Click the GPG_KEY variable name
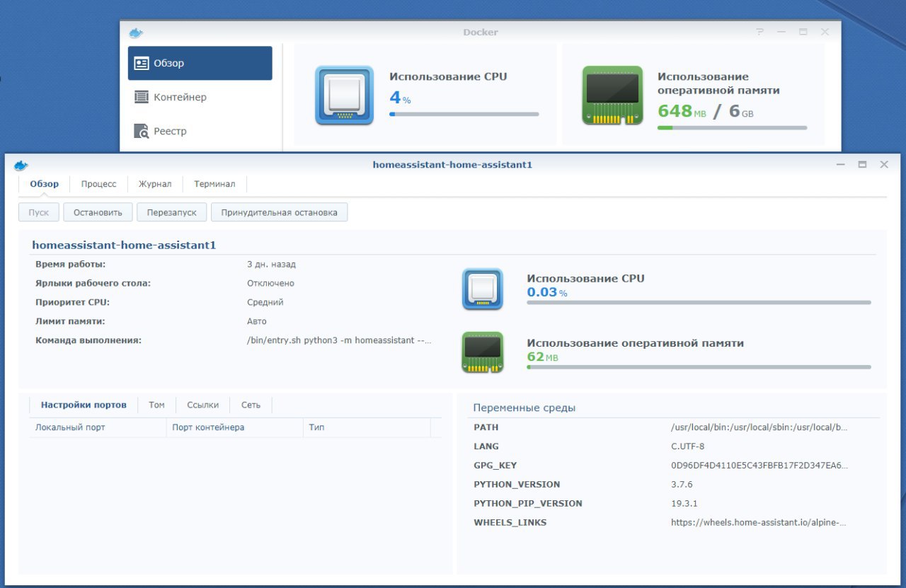 [x=495, y=466]
